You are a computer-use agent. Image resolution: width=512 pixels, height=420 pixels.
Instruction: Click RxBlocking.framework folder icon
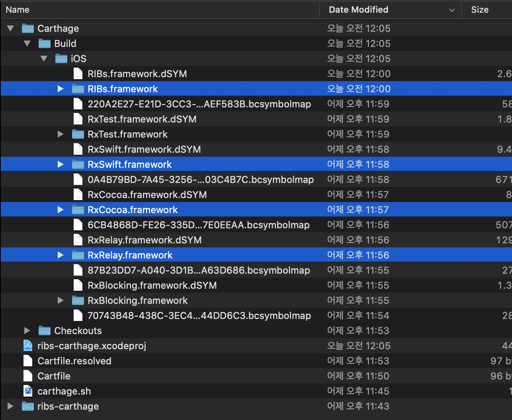78,300
